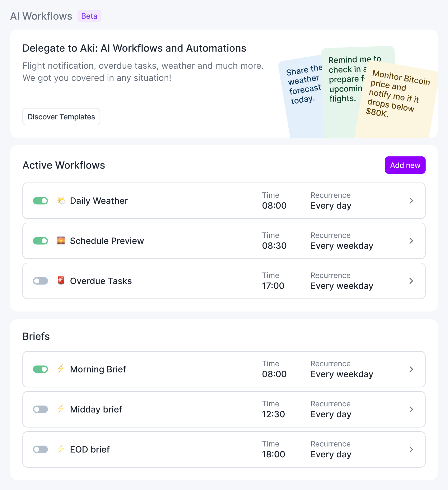Turn on the Midday brief toggle

coord(40,409)
